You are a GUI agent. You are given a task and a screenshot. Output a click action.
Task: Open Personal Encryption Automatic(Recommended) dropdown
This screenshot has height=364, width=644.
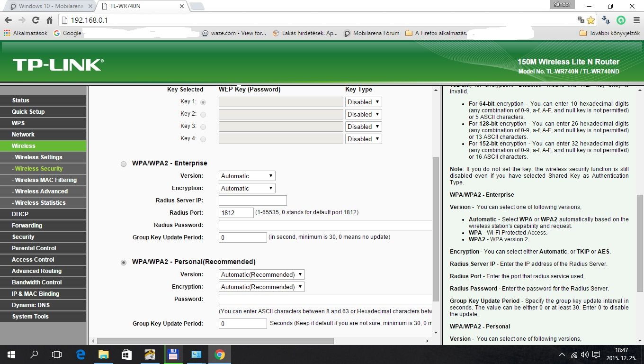coord(261,287)
